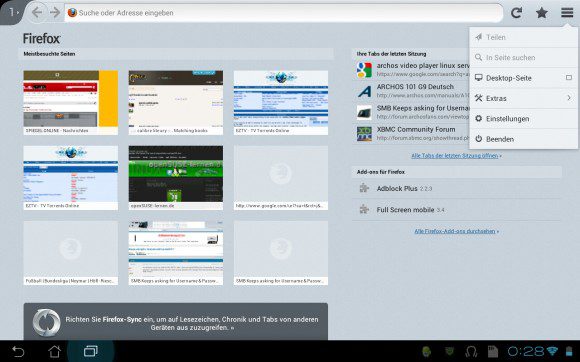The image size is (580, 362).
Task: Click Alle Firefox-Add-ons durchsehen link
Action: coord(456,231)
